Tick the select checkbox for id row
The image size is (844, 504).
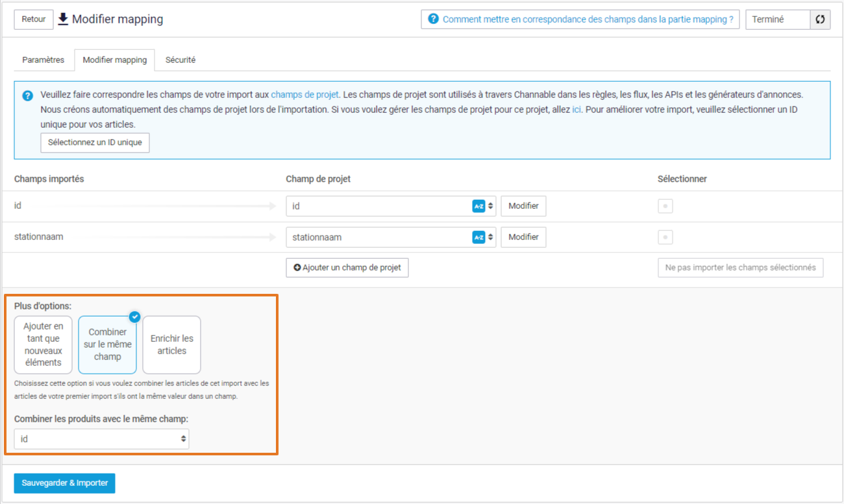coord(665,206)
